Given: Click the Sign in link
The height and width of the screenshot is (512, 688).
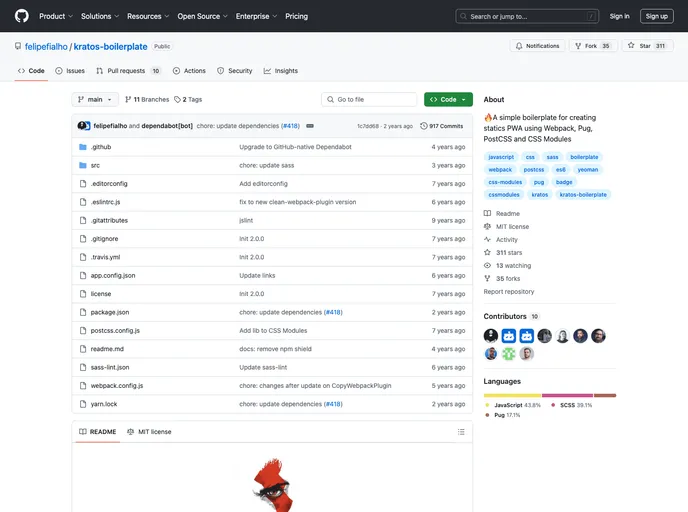Looking at the screenshot, I should click(x=619, y=16).
